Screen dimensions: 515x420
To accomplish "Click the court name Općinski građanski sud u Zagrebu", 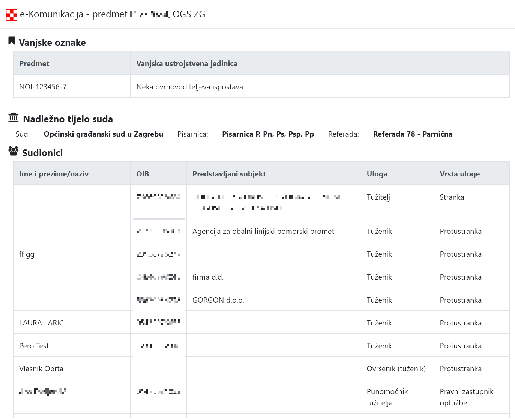I will [x=103, y=134].
